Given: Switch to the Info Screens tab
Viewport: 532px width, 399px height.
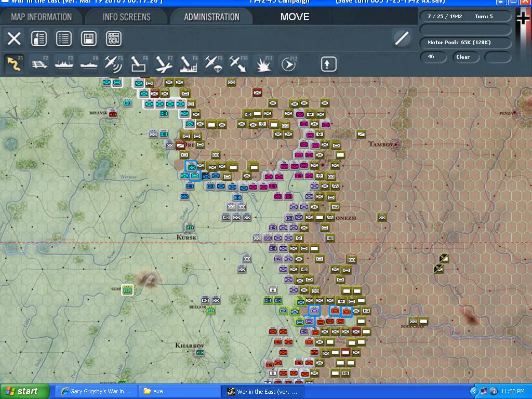Looking at the screenshot, I should 127,17.
